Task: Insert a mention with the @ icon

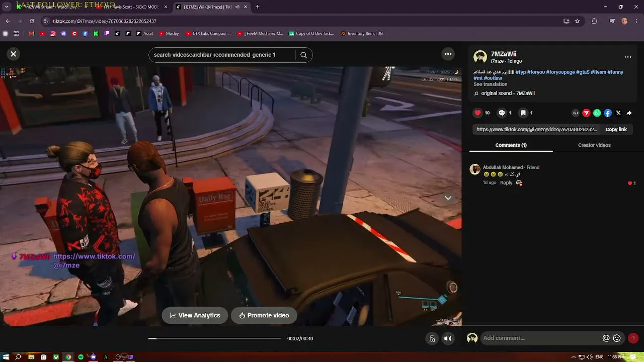Action: point(606,338)
